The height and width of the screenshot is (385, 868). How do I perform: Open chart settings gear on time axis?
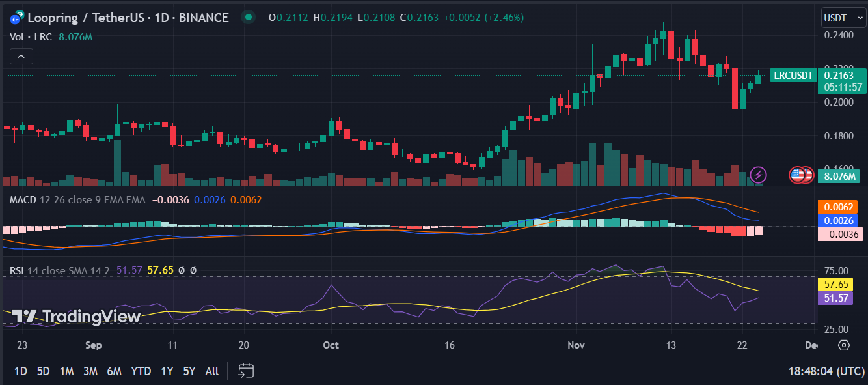click(844, 345)
